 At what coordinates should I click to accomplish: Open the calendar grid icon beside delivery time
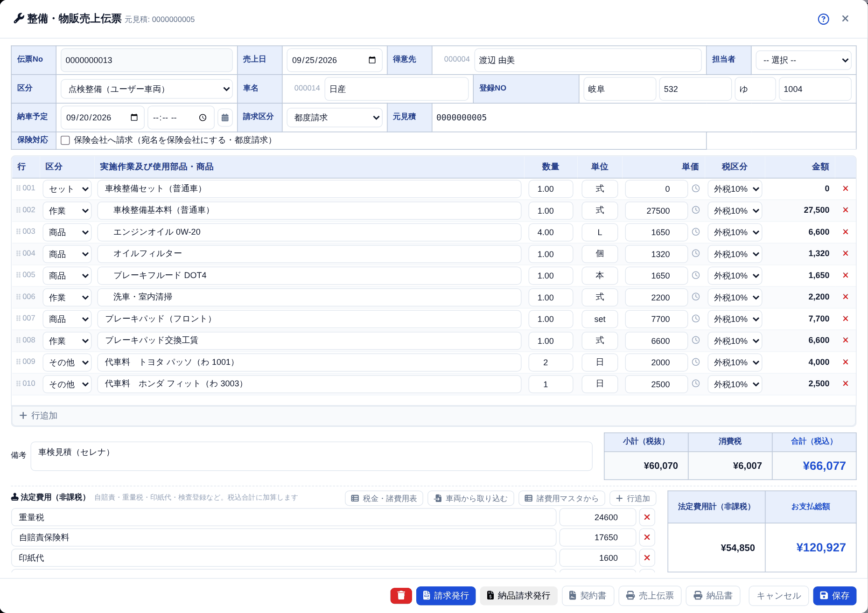pyautogui.click(x=225, y=118)
